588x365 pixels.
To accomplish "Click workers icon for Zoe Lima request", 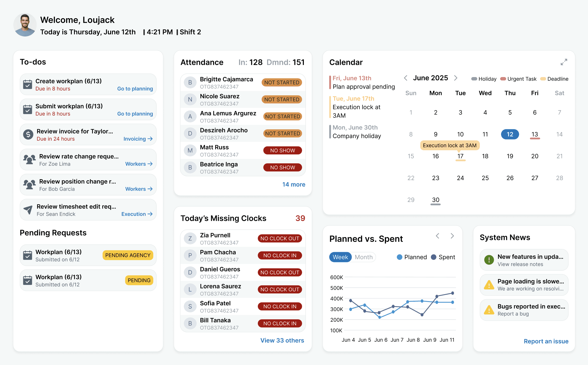I will [30, 160].
